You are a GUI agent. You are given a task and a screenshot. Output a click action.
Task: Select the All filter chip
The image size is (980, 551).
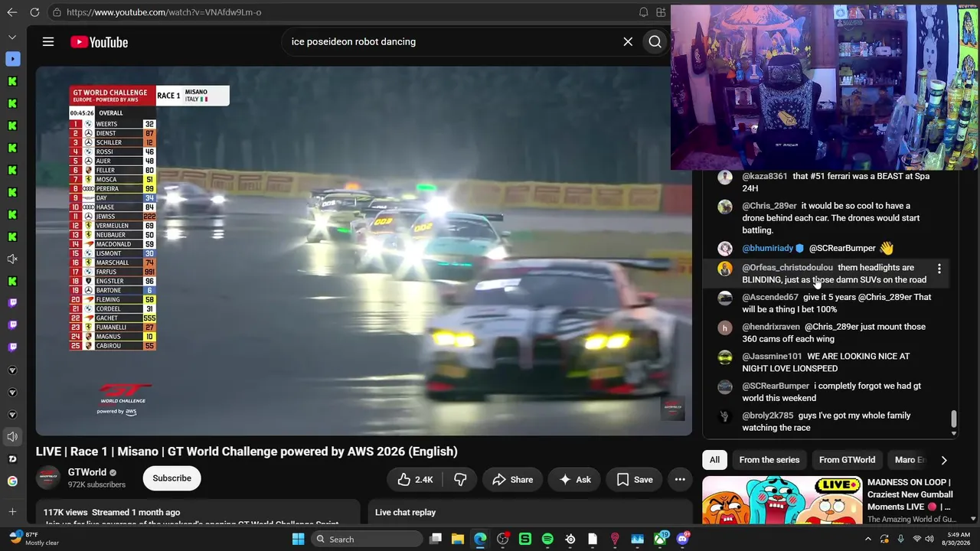point(714,460)
